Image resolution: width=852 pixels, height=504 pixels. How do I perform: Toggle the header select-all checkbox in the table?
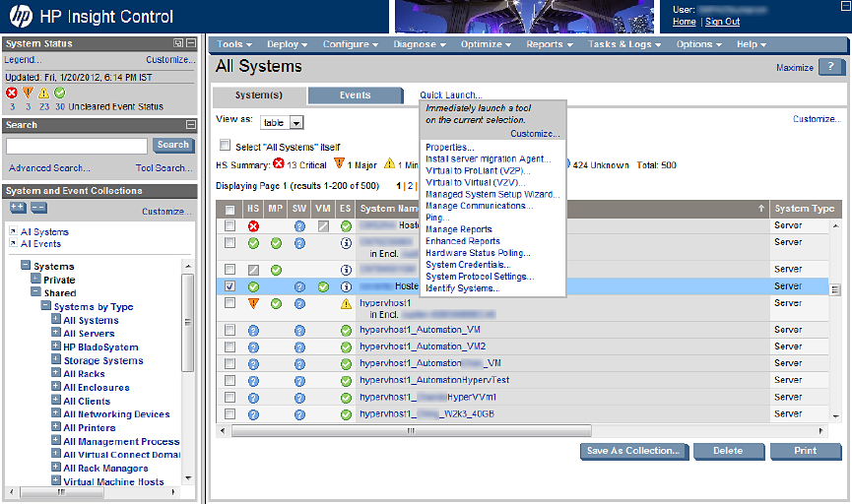tap(229, 209)
